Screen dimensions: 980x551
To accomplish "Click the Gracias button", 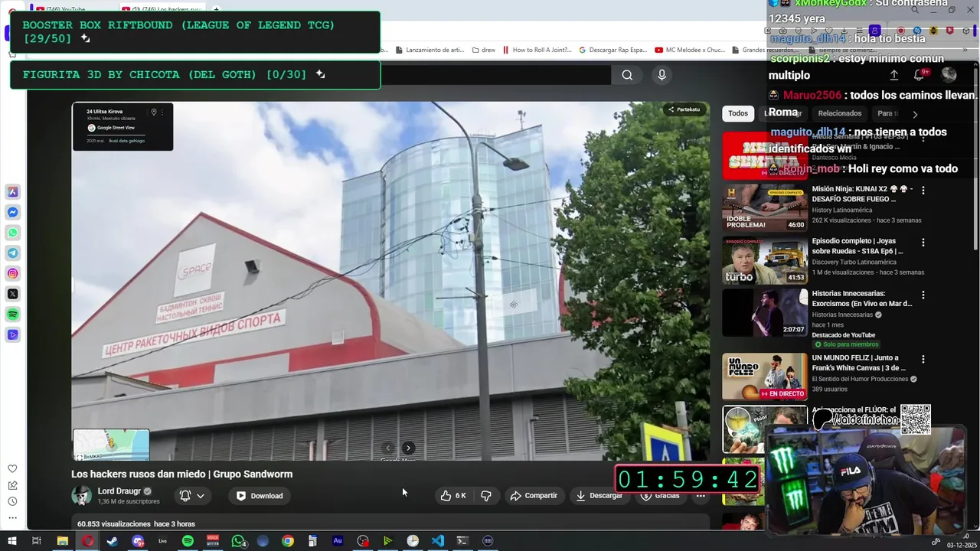I will (x=660, y=496).
